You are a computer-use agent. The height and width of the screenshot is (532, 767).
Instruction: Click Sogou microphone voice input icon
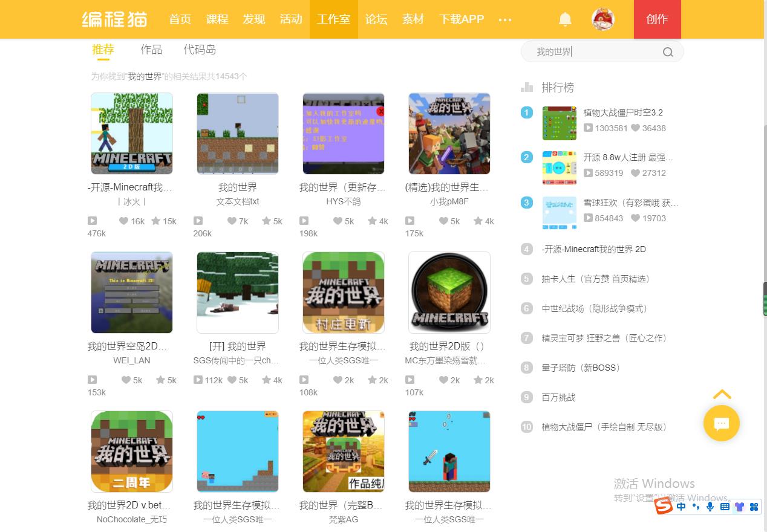[710, 507]
